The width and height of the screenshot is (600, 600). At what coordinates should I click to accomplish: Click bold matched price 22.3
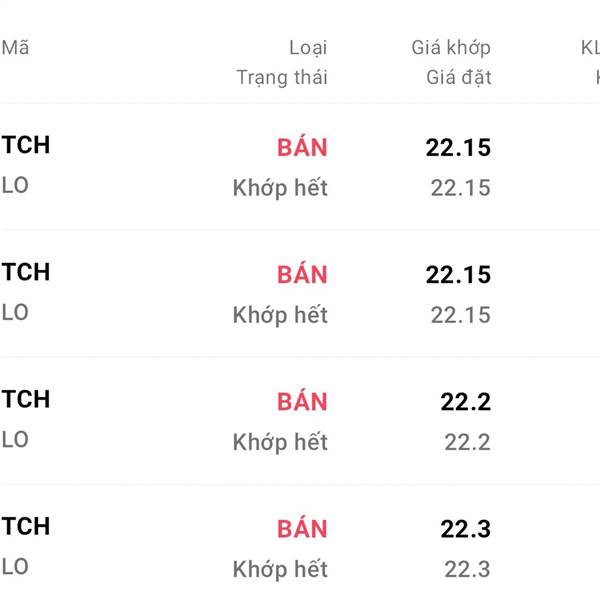click(x=465, y=528)
